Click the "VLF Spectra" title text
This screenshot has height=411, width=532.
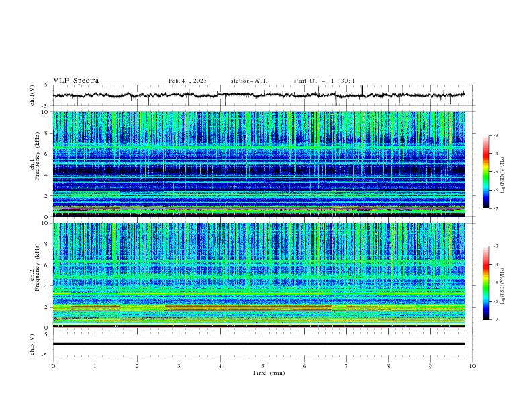coord(76,81)
